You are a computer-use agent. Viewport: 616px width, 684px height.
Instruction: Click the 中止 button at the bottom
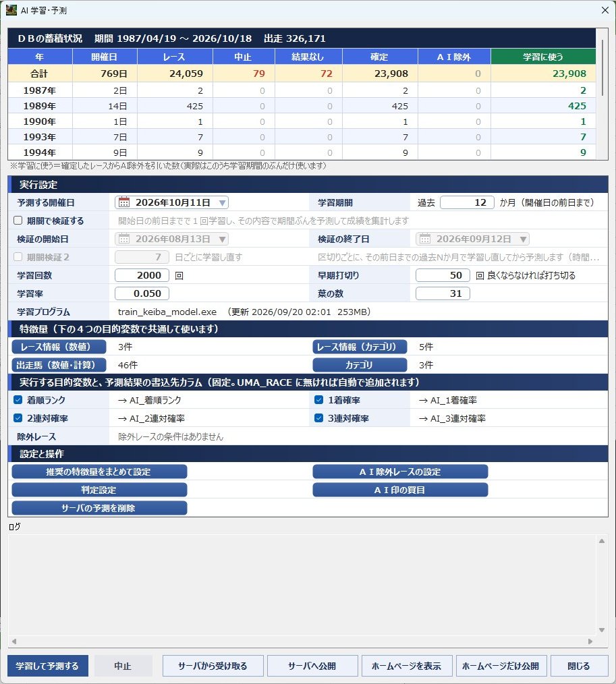click(123, 666)
